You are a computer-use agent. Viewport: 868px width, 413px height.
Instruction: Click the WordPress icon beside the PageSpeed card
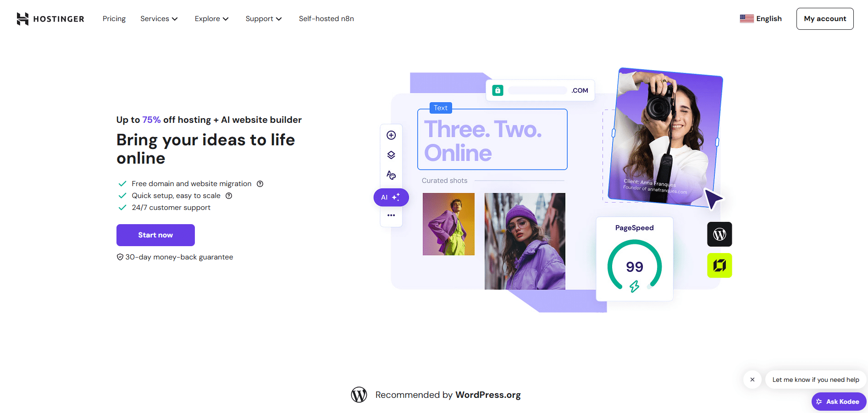[719, 234]
